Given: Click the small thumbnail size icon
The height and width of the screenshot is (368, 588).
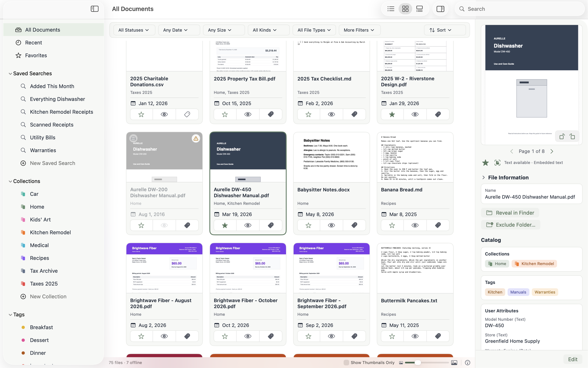Looking at the screenshot, I should click(x=401, y=363).
